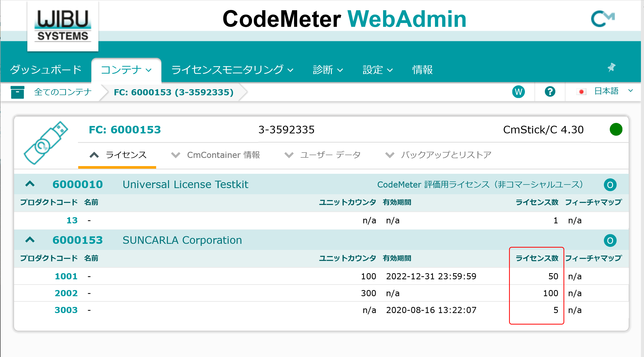Screen dimensions: 644x357
Task: Open product code 2002 details
Action: tap(66, 293)
